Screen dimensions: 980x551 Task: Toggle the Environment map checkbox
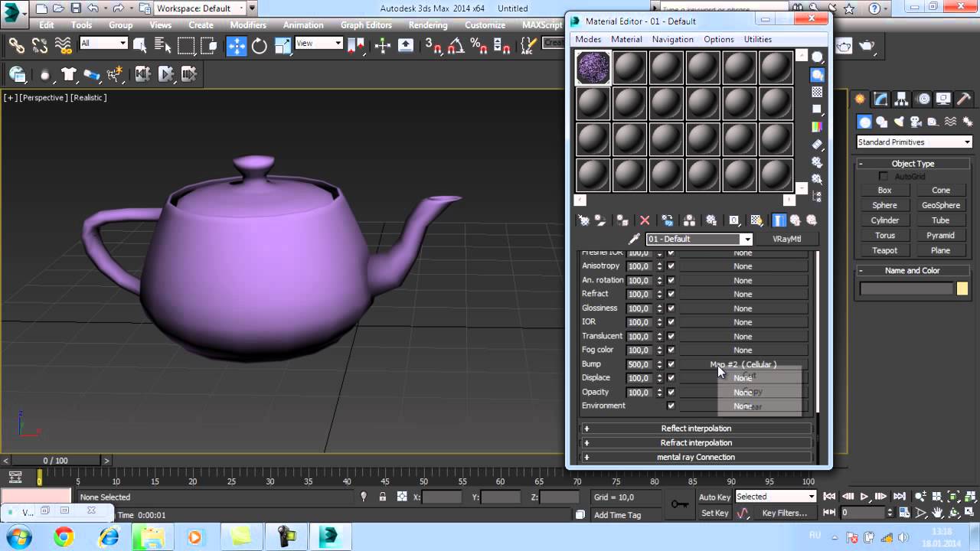(x=671, y=406)
